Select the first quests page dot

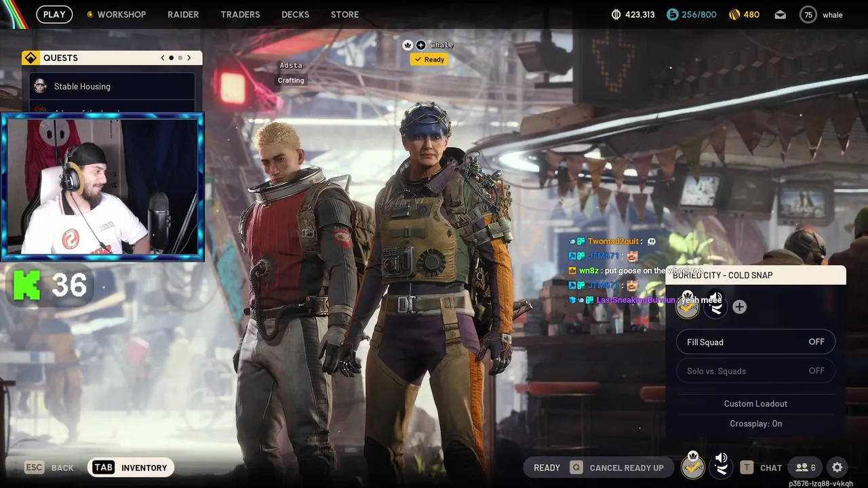coord(171,58)
